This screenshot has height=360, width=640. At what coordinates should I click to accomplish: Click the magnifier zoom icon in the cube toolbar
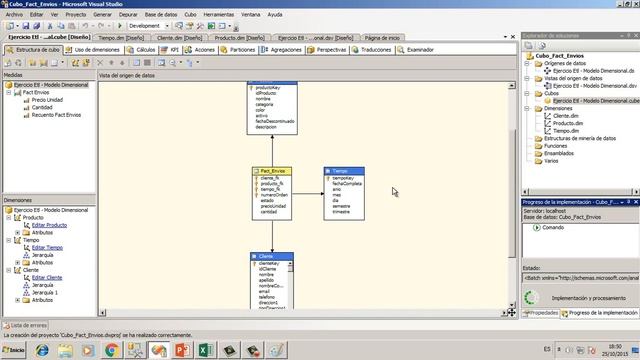pyautogui.click(x=173, y=63)
